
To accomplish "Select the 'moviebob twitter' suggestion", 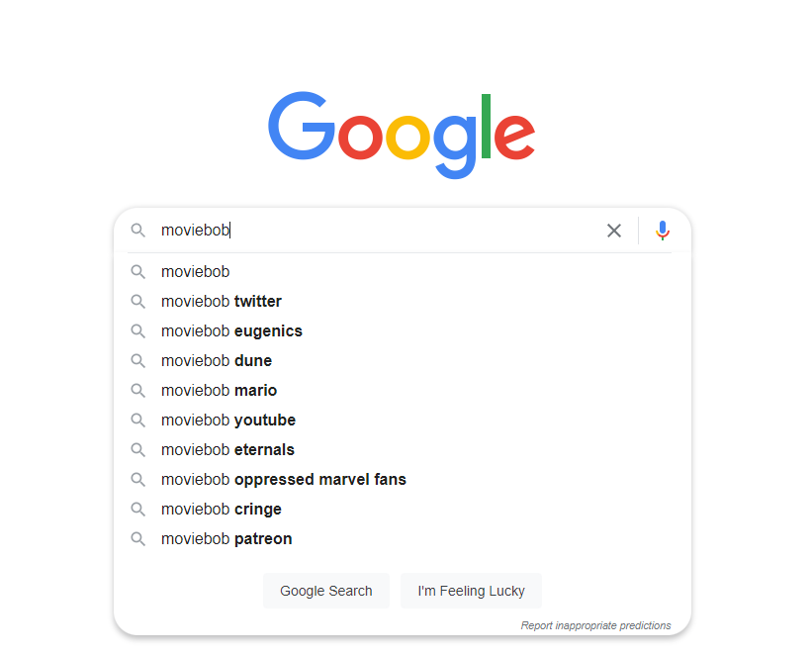I will [x=222, y=301].
